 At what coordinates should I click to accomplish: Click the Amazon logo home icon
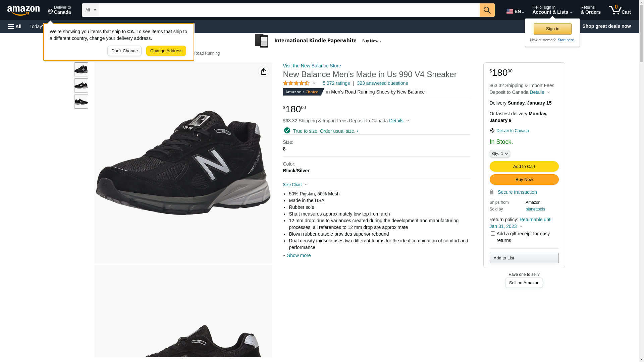click(23, 10)
